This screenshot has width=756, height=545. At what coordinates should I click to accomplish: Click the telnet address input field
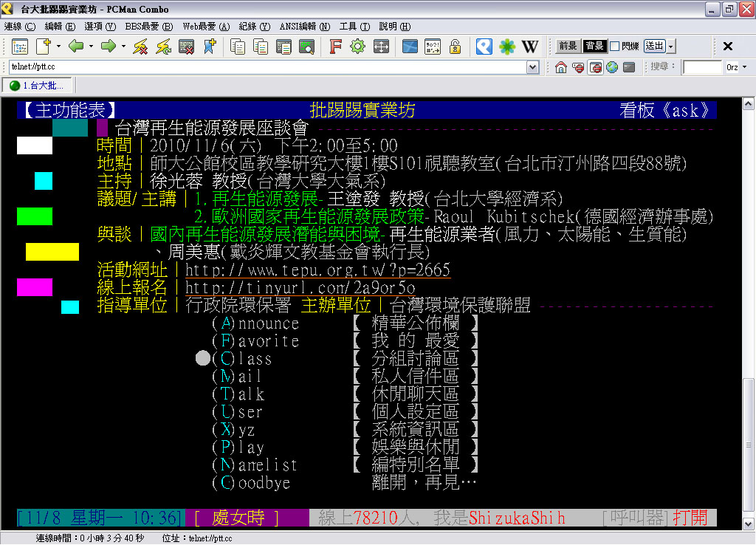(268, 67)
